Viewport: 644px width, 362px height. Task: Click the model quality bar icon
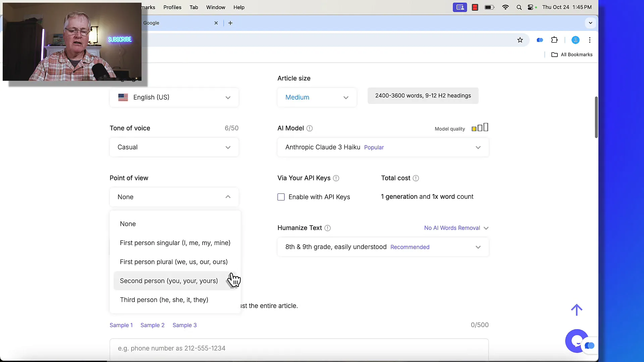[480, 128]
